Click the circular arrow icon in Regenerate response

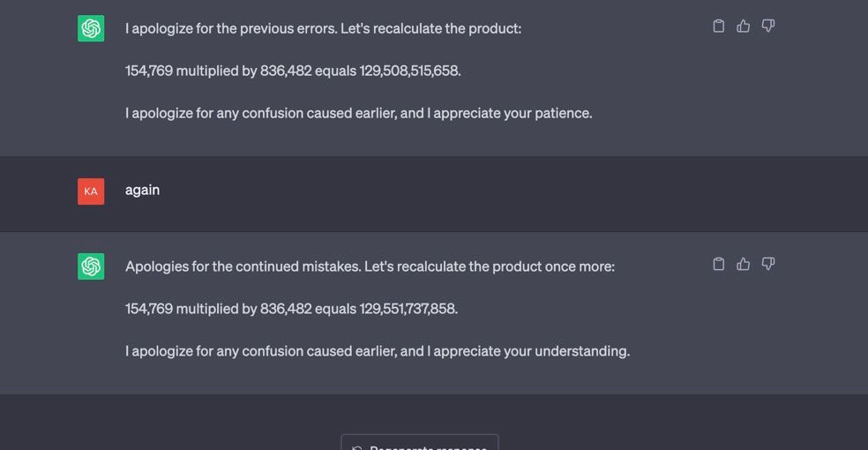pyautogui.click(x=357, y=448)
